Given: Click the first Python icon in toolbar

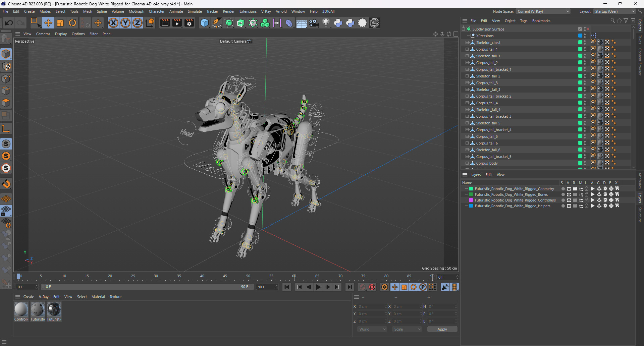Looking at the screenshot, I should pos(338,23).
